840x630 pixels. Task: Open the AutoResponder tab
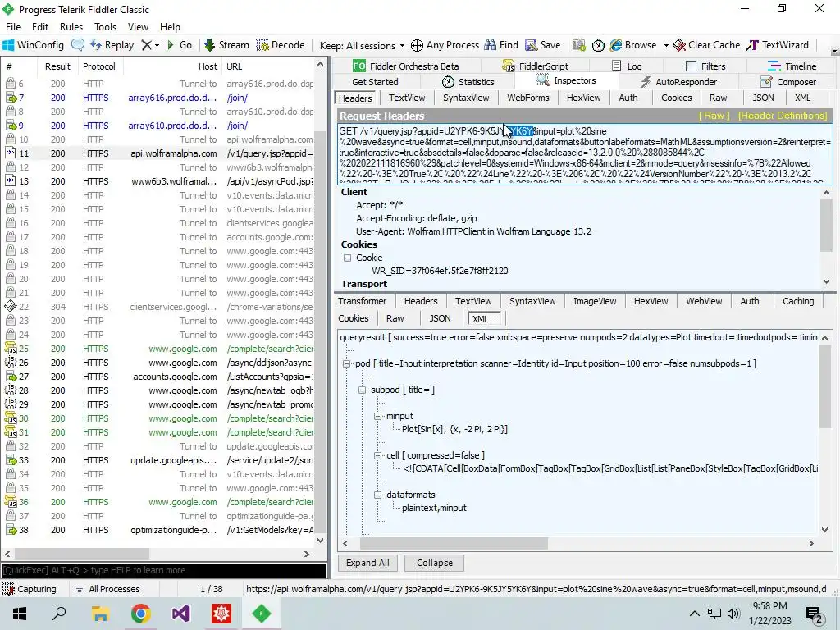[678, 82]
